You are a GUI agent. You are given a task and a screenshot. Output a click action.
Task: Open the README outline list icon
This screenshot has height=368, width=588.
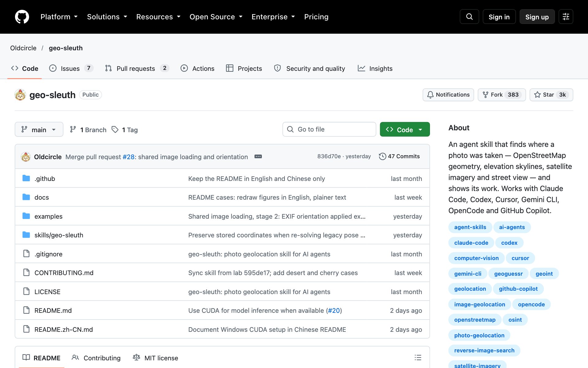point(418,358)
